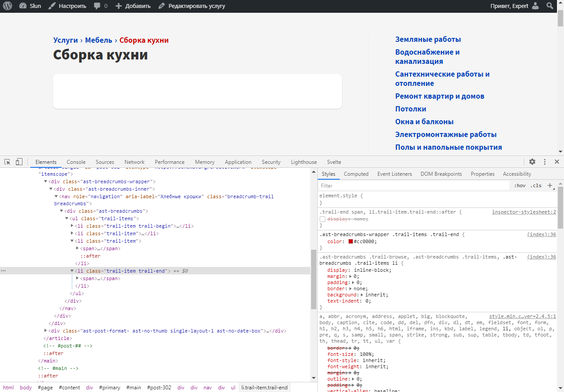The width and height of the screenshot is (564, 392).
Task: Select body in the DOM breadcrumb bar
Action: 26,388
